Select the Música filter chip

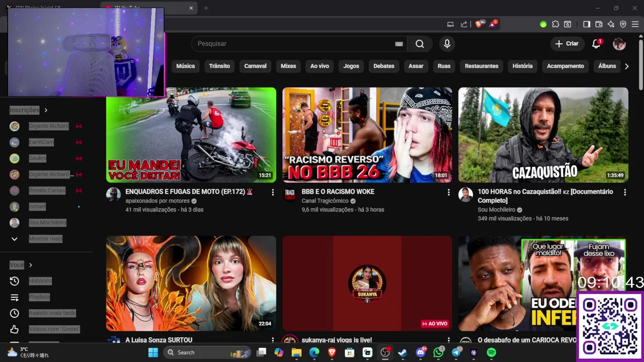pos(185,66)
